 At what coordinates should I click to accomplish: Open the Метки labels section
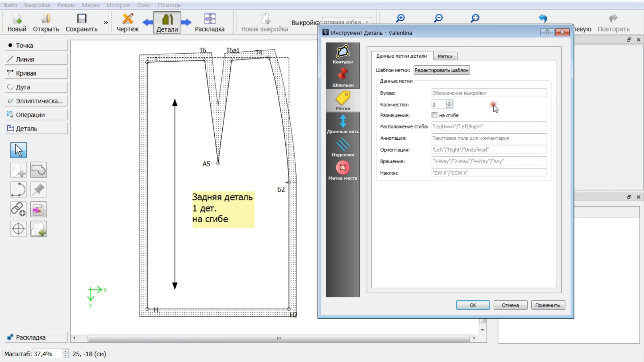tap(343, 101)
